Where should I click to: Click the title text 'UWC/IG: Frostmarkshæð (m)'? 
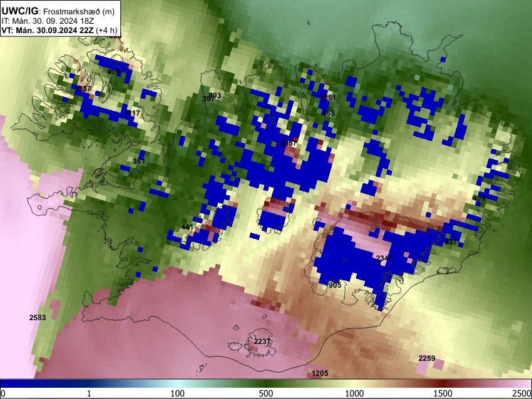58,11
